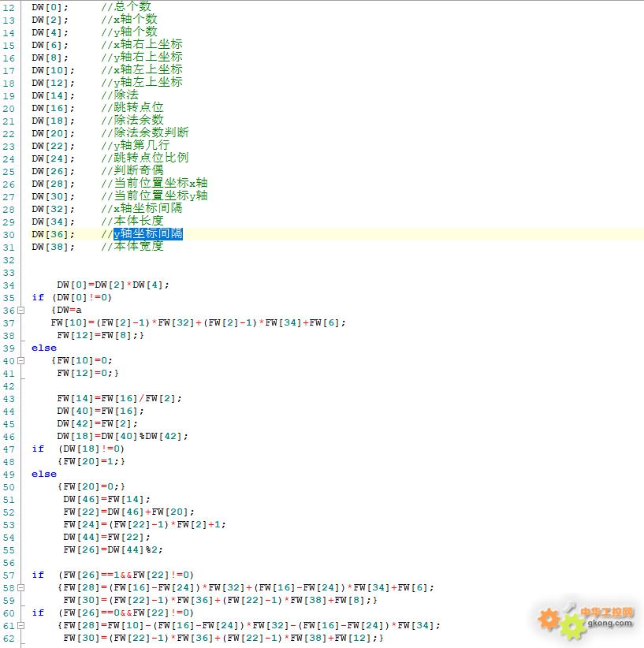Click the condition '(DW[0]!=0)'
The width and height of the screenshot is (644, 648).
tap(82, 297)
